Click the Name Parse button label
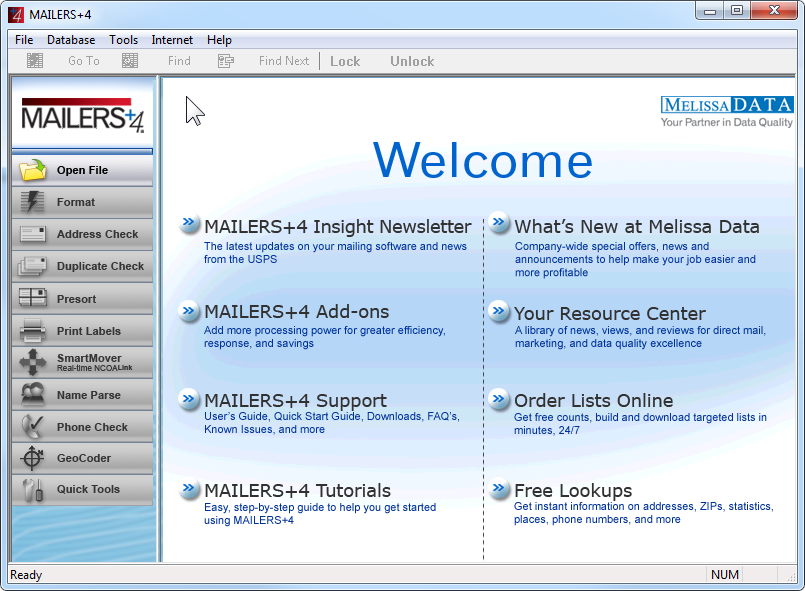 pos(89,395)
